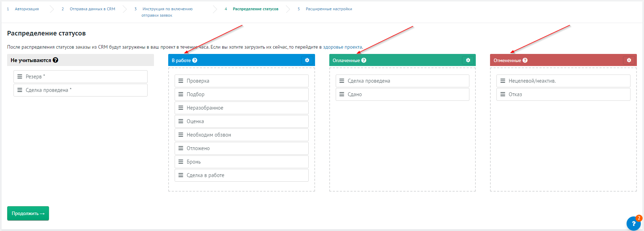Select the 'Сдано' status item
This screenshot has height=231, width=644.
pos(402,94)
